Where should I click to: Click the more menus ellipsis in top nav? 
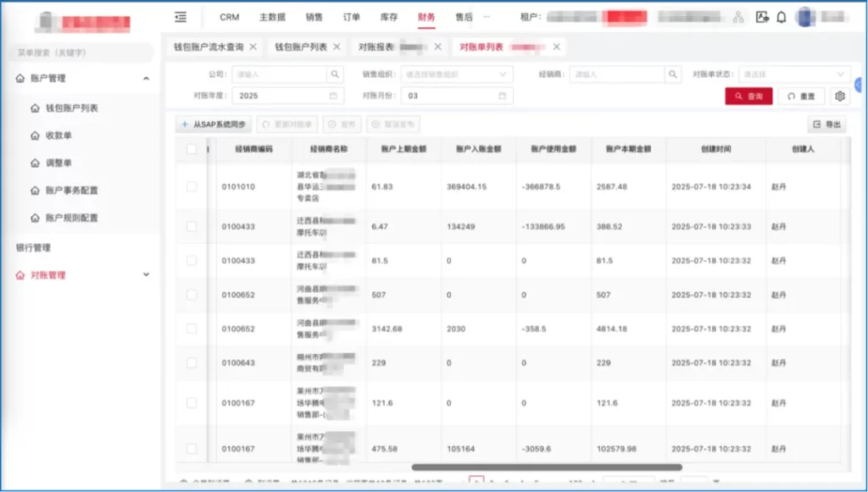click(487, 17)
